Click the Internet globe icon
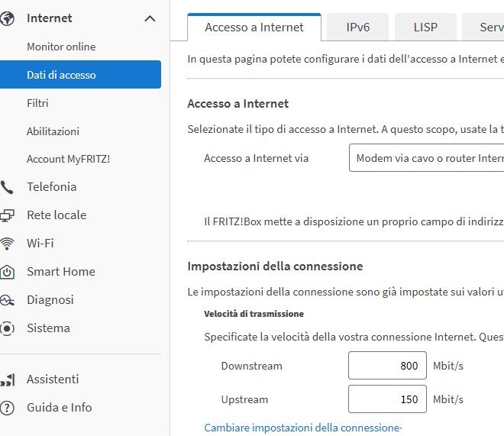 [8, 18]
